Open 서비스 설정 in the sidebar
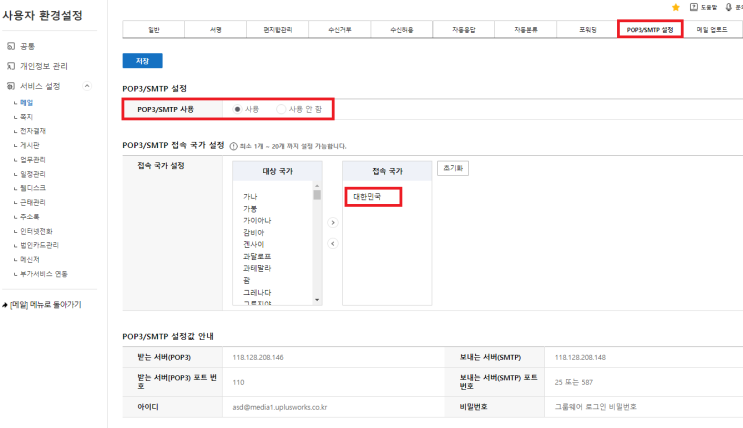 (x=40, y=86)
